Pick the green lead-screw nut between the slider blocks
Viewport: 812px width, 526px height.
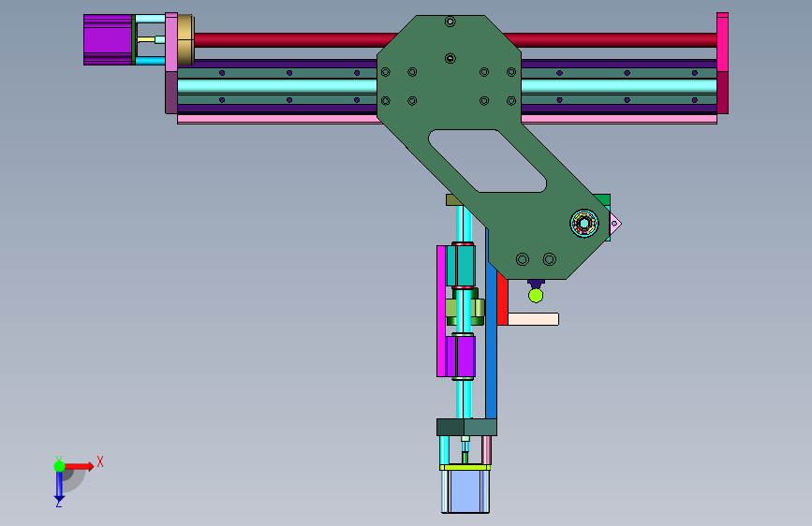pos(465,308)
